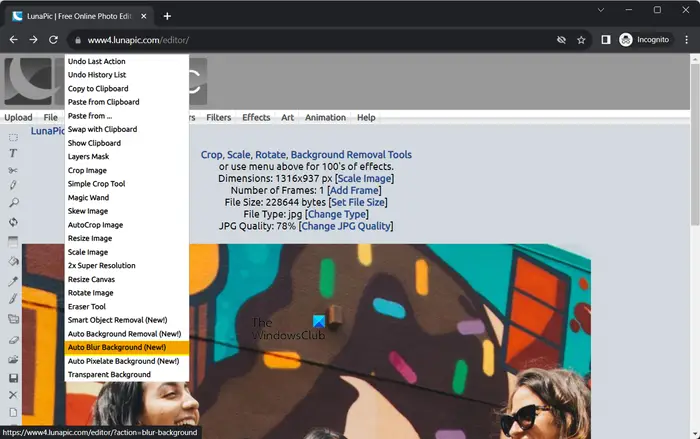Click the floppy disk save icon

click(x=13, y=378)
